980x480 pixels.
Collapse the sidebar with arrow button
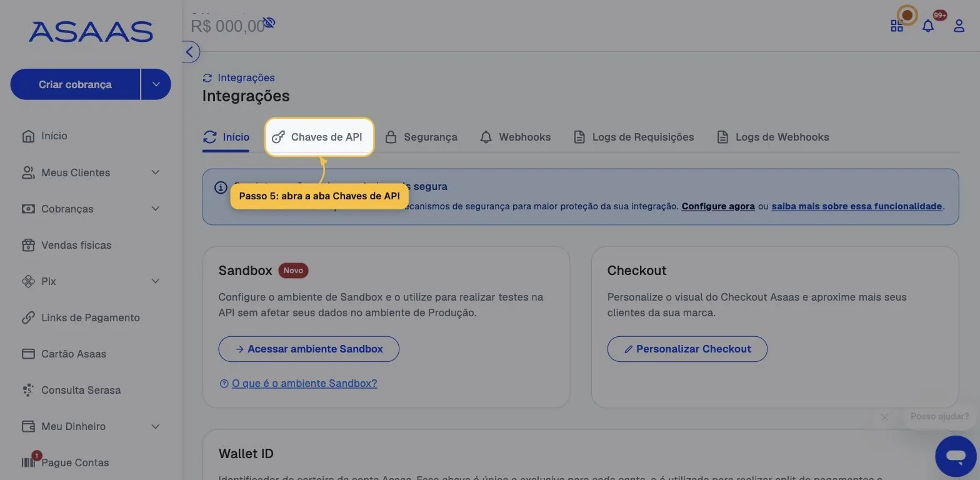[190, 52]
